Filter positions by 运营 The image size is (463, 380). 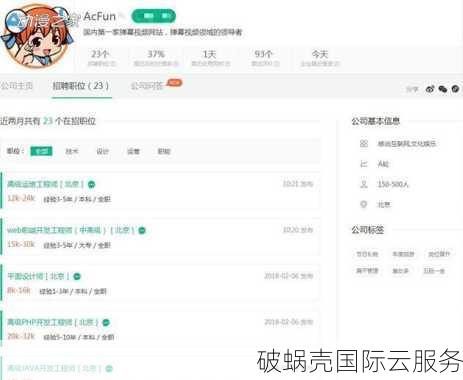click(x=133, y=151)
